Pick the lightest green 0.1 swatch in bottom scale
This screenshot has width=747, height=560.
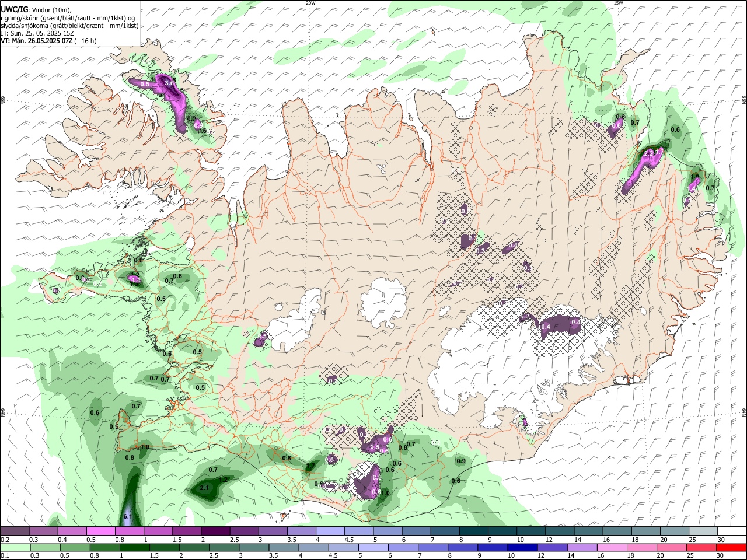tap(15, 547)
